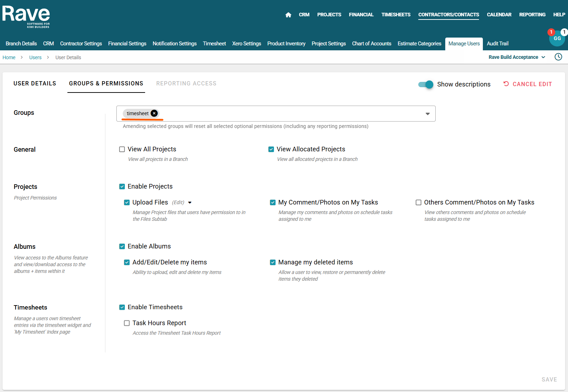Uncheck My Comment/Photos on My Tasks
The width and height of the screenshot is (568, 392).
(273, 202)
